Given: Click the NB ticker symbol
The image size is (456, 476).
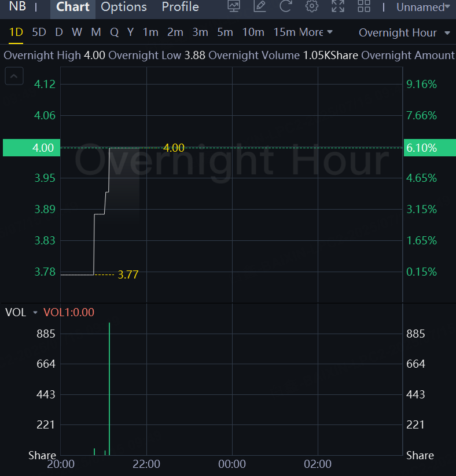Looking at the screenshot, I should [17, 6].
